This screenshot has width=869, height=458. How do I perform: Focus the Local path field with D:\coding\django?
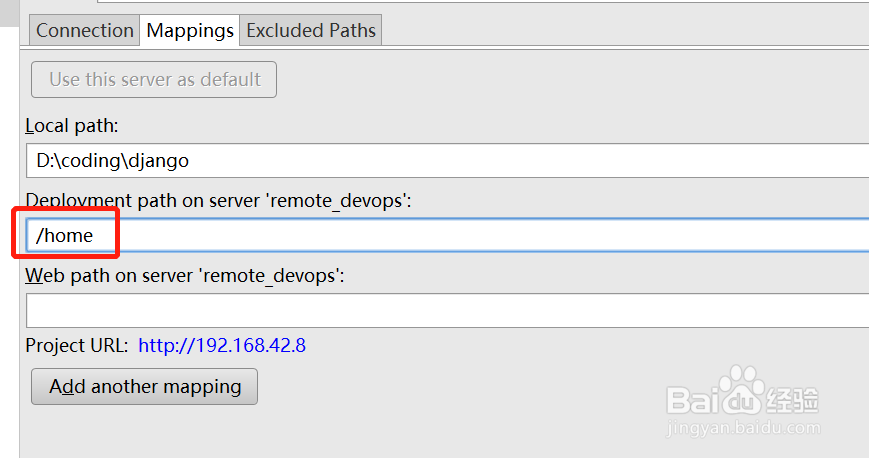pyautogui.click(x=440, y=160)
